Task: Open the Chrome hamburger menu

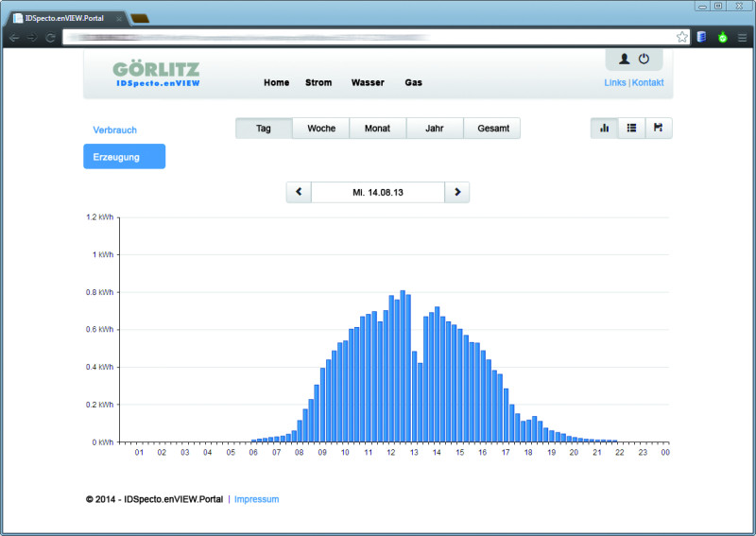Action: click(743, 37)
